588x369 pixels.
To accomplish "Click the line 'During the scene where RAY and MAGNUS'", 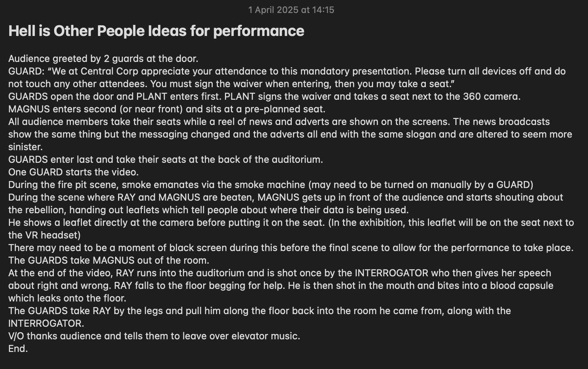I will [285, 198].
